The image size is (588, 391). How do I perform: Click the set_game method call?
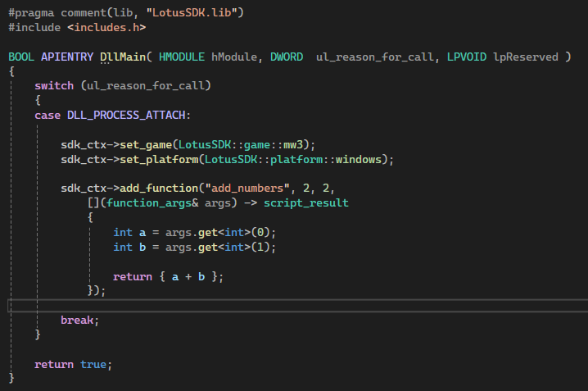click(146, 145)
